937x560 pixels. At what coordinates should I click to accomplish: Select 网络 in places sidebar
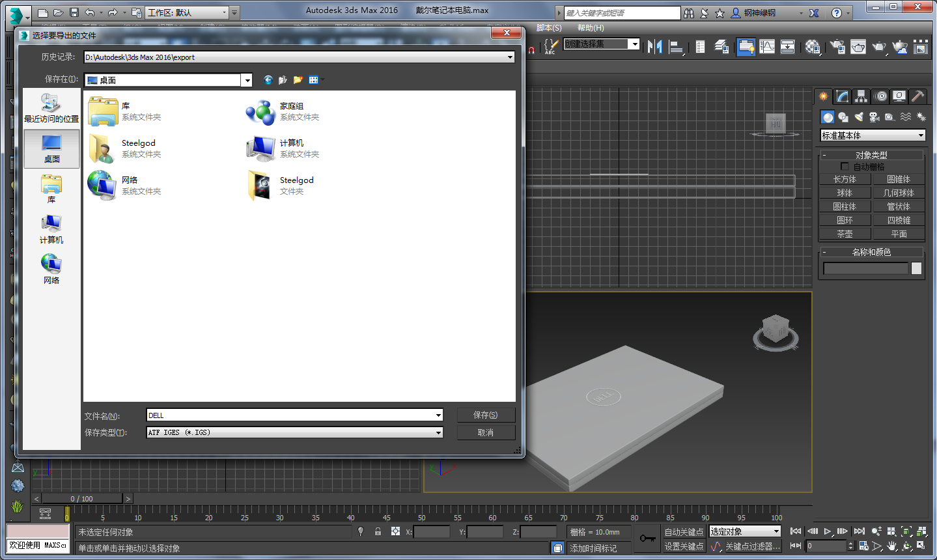click(x=51, y=270)
